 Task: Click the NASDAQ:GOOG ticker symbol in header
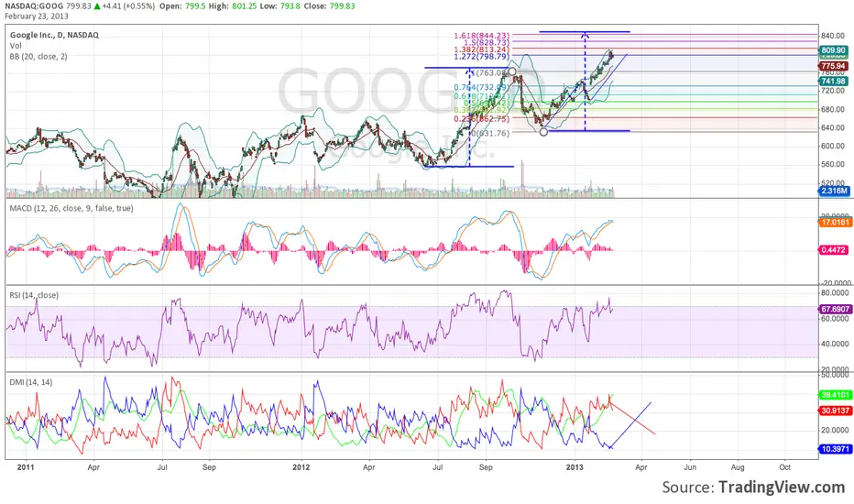[36, 6]
